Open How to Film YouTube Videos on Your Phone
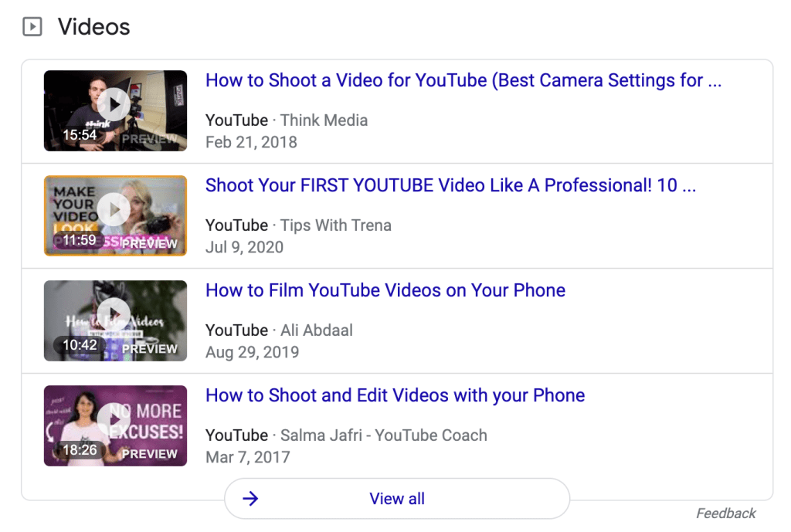This screenshot has width=791, height=532. tap(385, 290)
